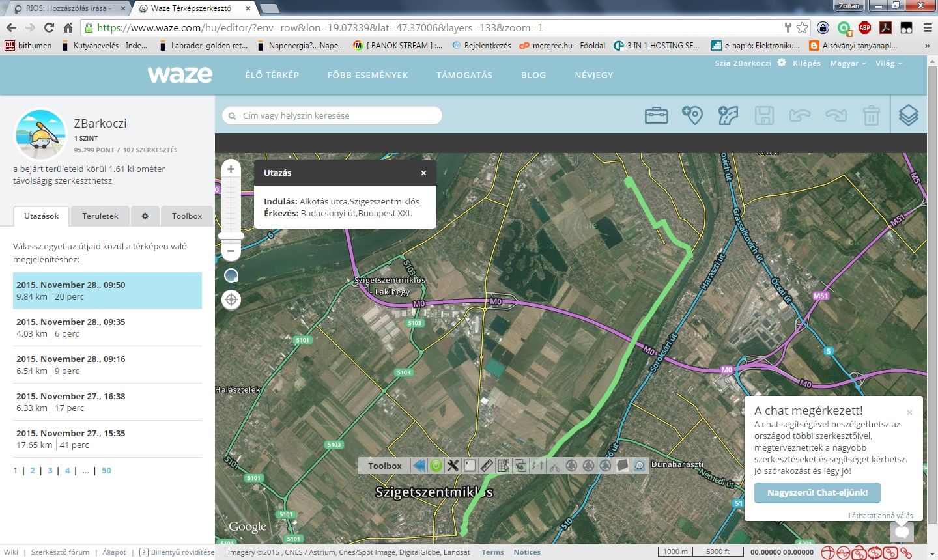Click the chat bubble icon at map corner
This screenshot has height=560, width=938.
click(x=902, y=531)
